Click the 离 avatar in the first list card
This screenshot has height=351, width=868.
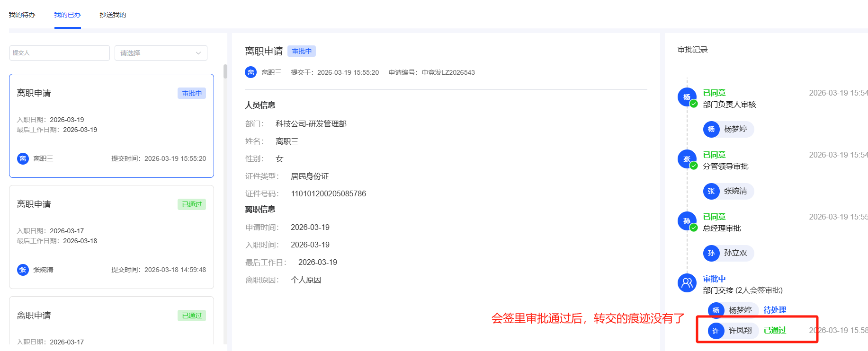click(23, 158)
